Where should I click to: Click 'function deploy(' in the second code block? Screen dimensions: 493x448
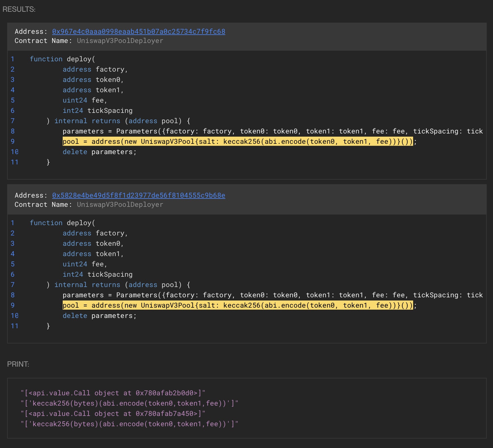62,223
